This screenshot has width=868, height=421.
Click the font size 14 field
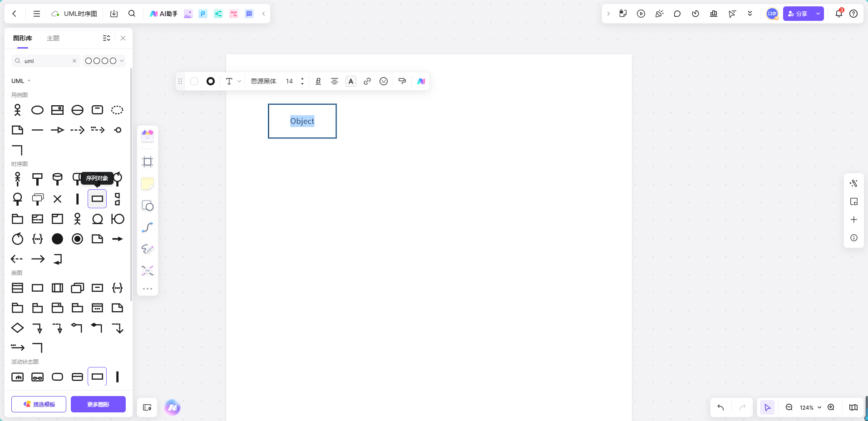(289, 81)
